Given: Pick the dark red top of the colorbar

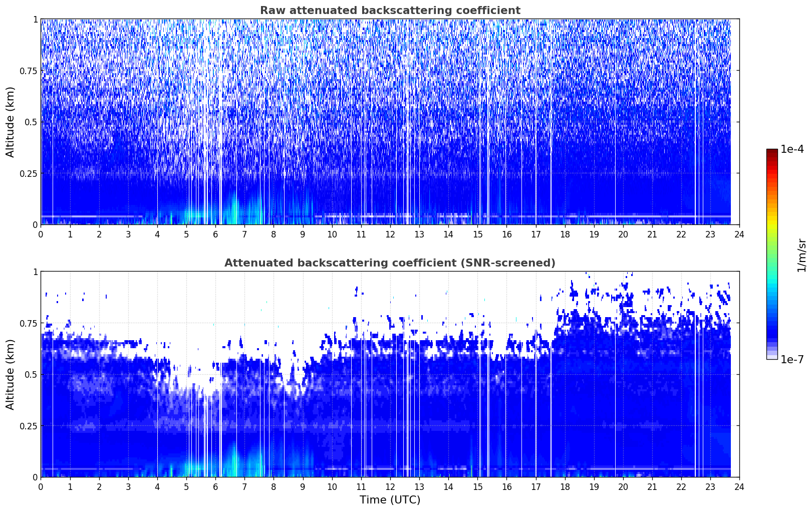Looking at the screenshot, I should click(771, 152).
